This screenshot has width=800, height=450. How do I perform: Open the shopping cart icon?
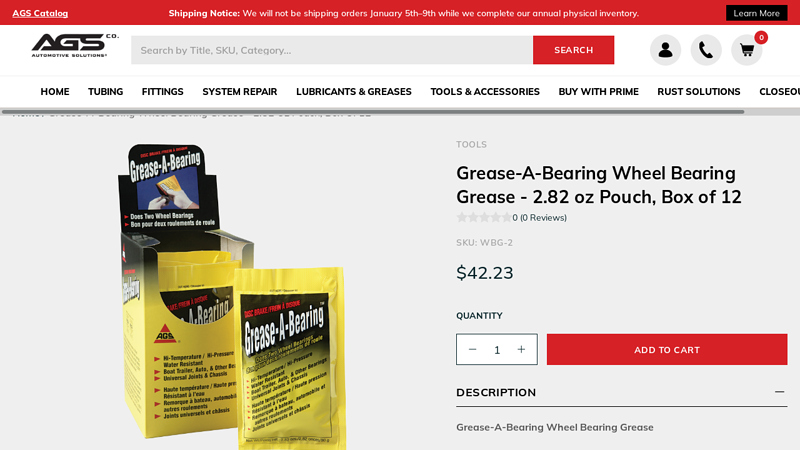(746, 50)
